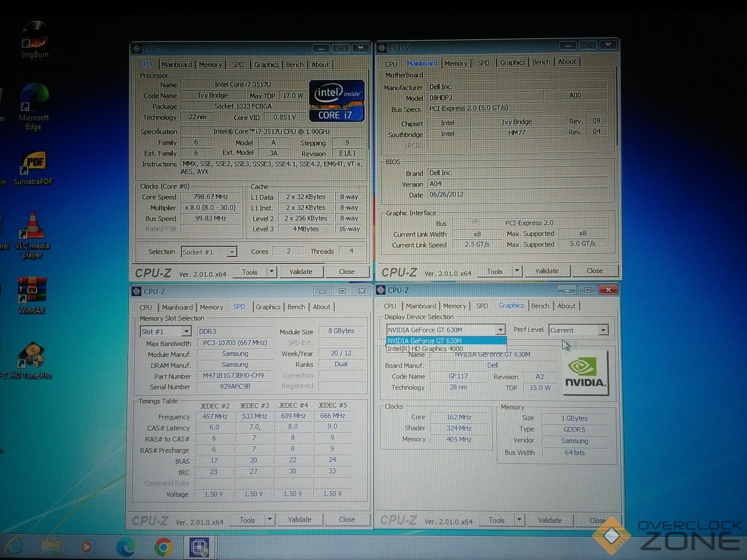Open Slot #1 memory slot dropdown
Screen dimensions: 747x560
click(186, 331)
